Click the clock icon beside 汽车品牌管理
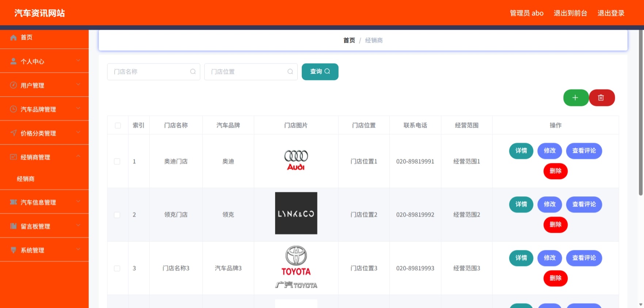The image size is (644, 308). pos(14,109)
